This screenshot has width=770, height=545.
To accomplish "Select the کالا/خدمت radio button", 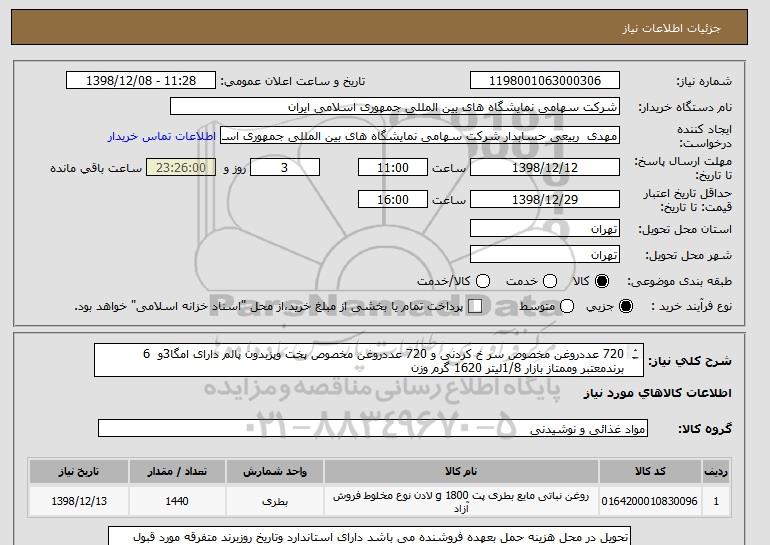I will click(x=483, y=281).
